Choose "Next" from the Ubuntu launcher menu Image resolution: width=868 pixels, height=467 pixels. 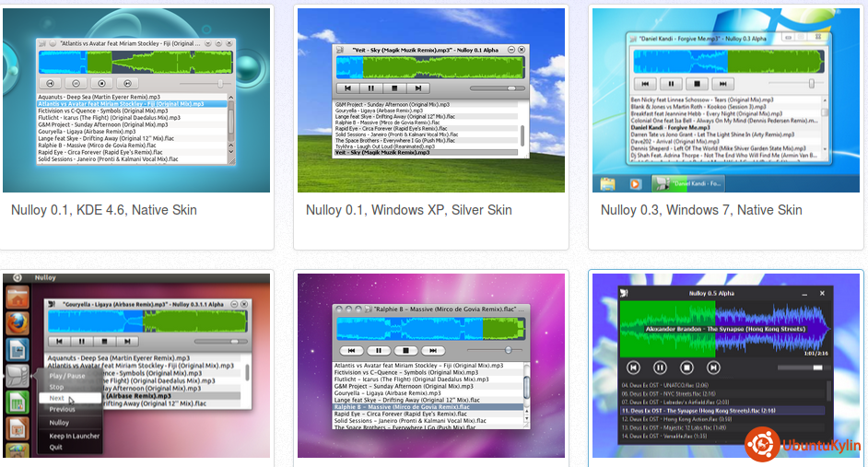point(57,399)
